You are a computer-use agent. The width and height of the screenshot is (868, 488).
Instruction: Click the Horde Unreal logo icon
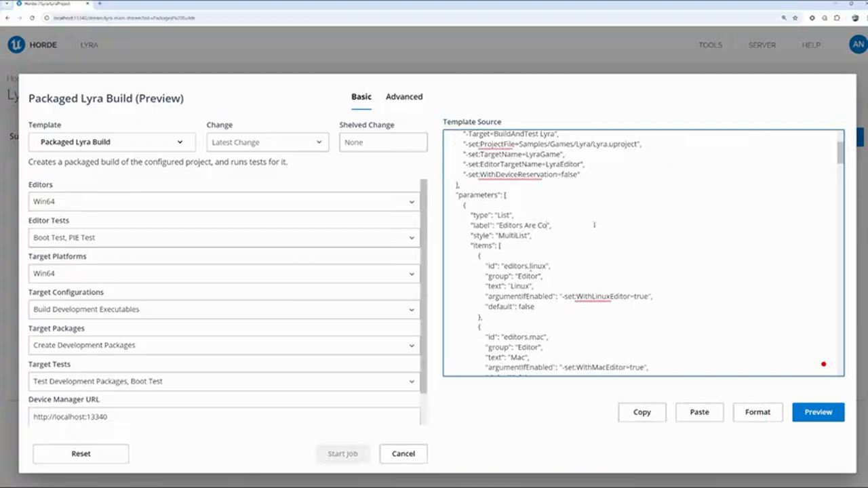(16, 45)
